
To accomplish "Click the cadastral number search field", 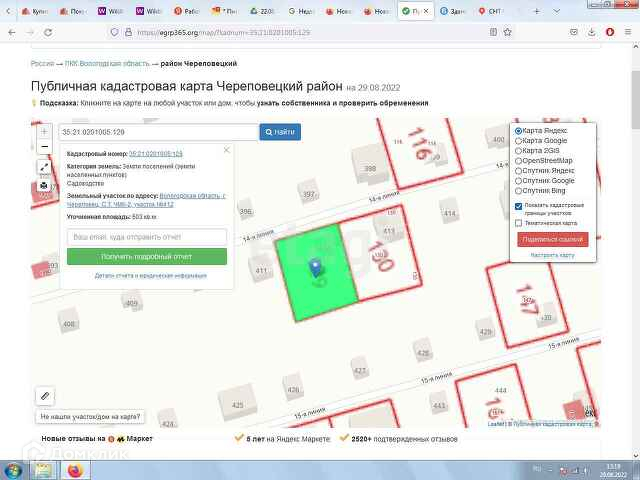I will [x=159, y=132].
